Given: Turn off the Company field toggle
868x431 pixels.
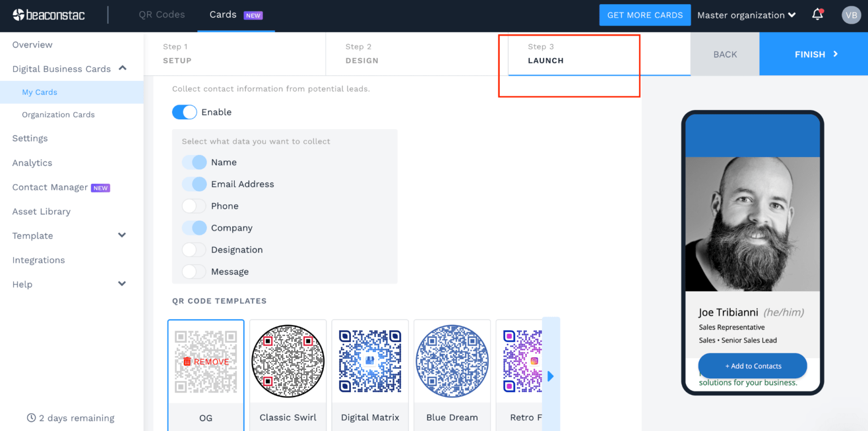Looking at the screenshot, I should [194, 228].
